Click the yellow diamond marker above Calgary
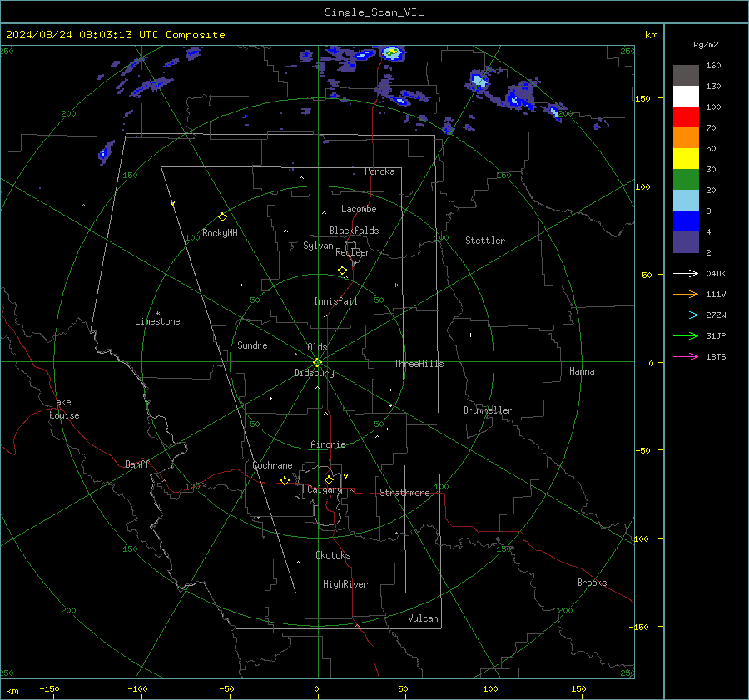749x700 pixels. pyautogui.click(x=329, y=479)
